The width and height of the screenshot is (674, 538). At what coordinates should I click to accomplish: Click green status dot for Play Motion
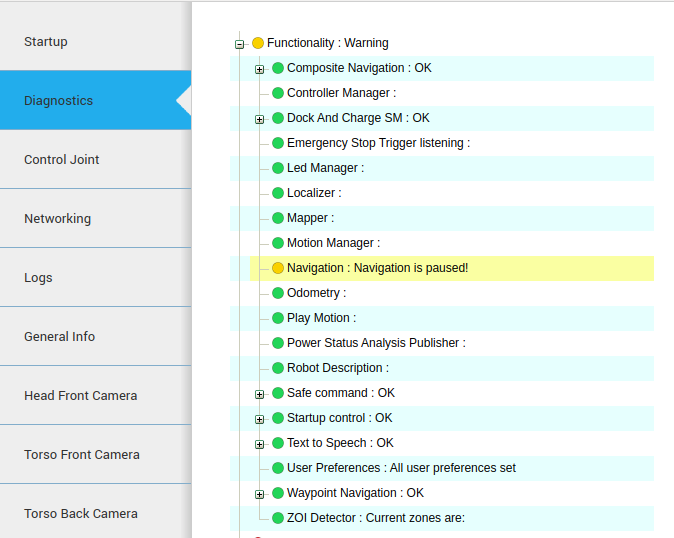click(x=278, y=318)
